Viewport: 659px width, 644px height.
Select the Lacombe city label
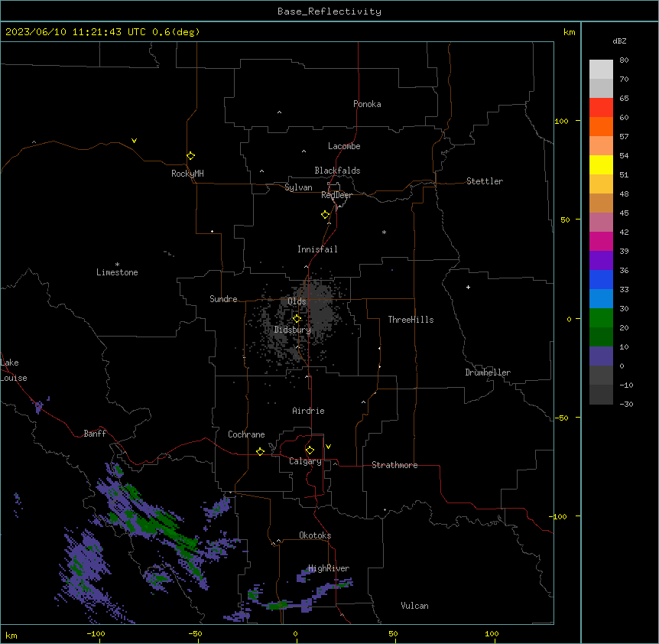(x=344, y=146)
